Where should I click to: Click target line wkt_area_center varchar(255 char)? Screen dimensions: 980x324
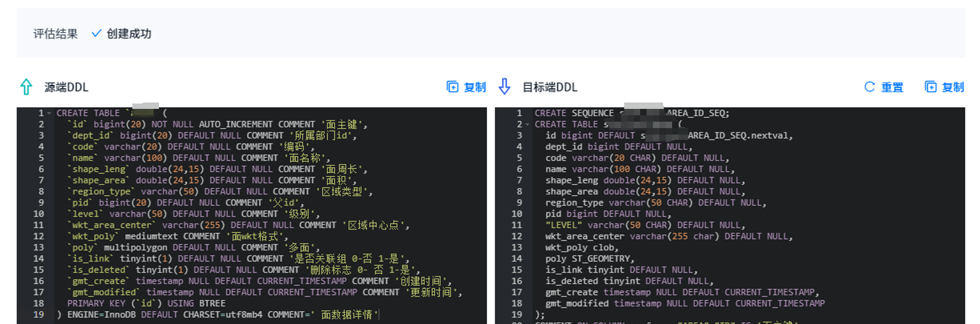click(669, 236)
